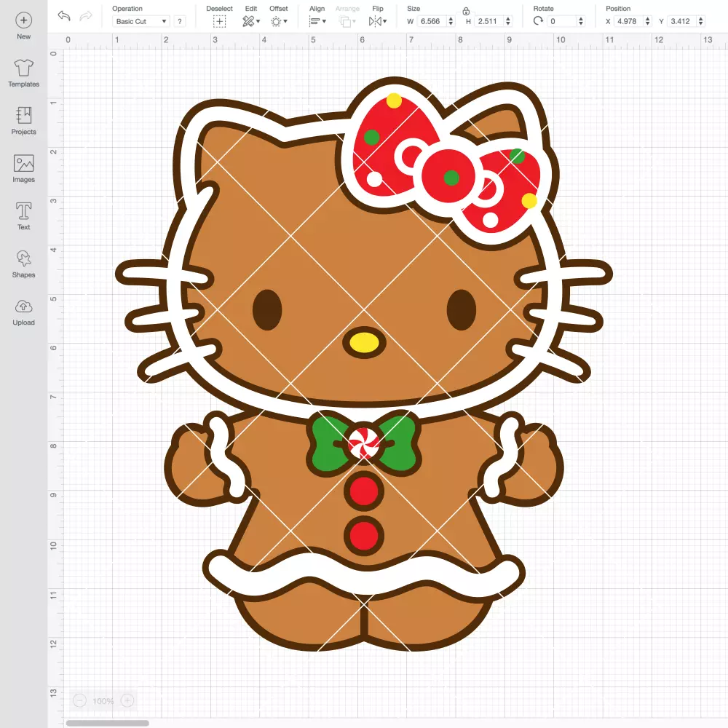Toggle the size lock icon
Image resolution: width=728 pixels, height=728 pixels.
tap(466, 11)
